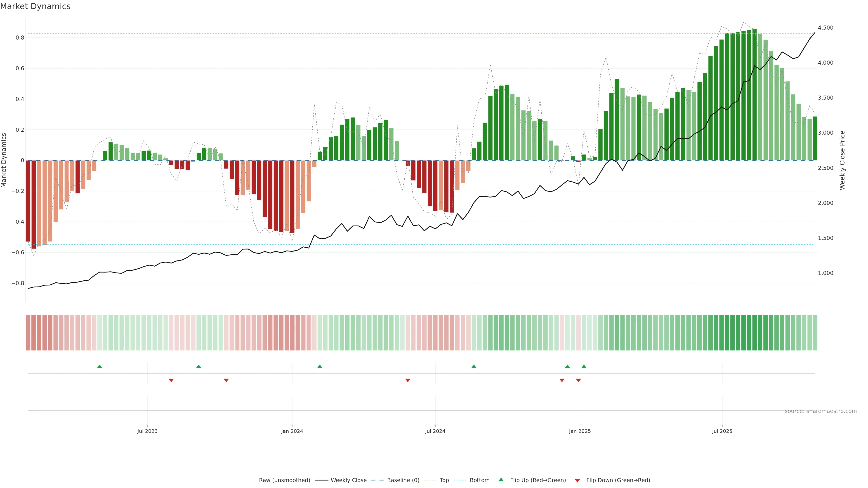Hide the Bottom dashed line via legend

(479, 480)
